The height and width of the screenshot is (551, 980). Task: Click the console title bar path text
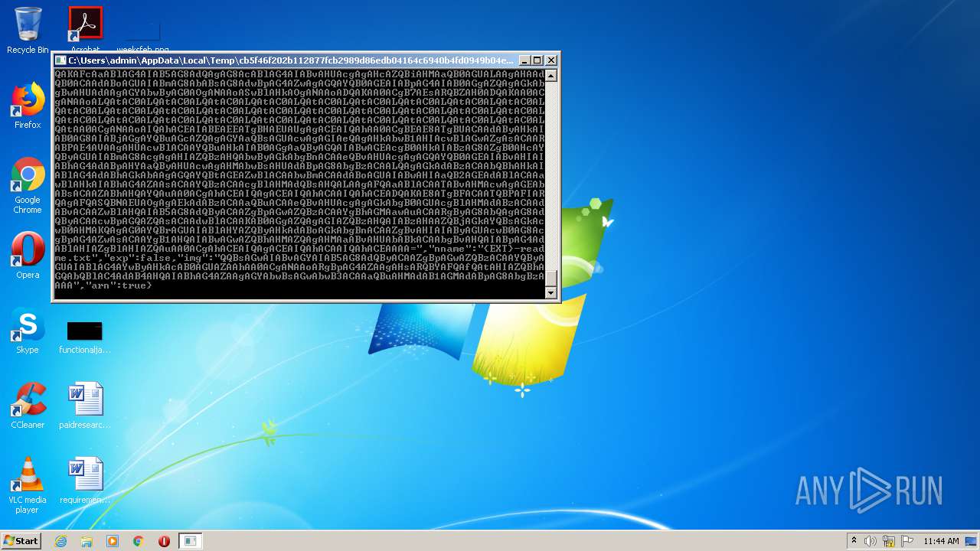click(x=291, y=60)
